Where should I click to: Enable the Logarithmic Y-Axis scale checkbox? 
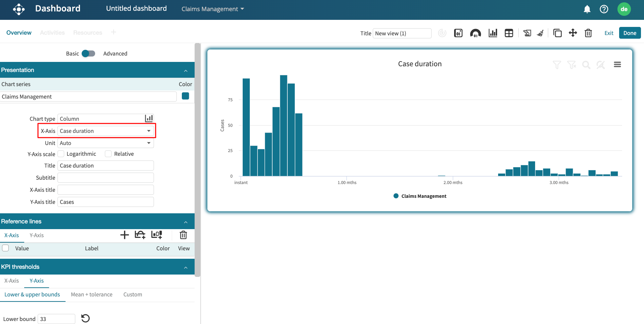point(61,154)
